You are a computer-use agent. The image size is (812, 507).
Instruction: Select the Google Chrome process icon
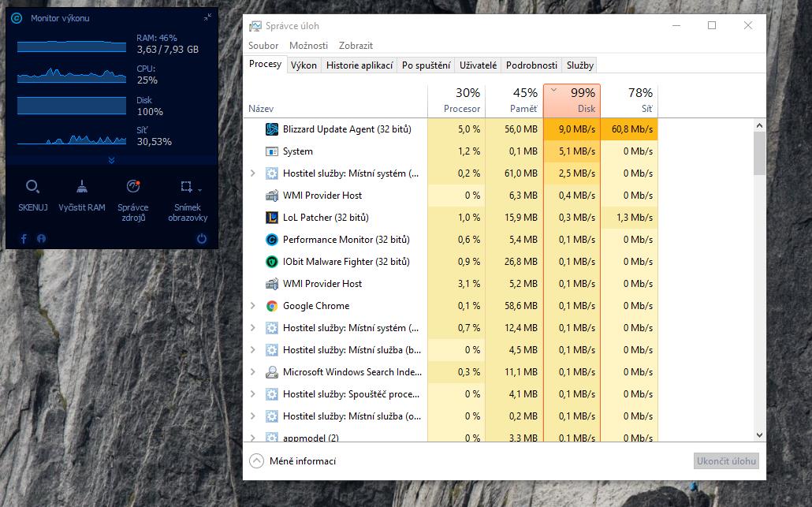click(272, 306)
